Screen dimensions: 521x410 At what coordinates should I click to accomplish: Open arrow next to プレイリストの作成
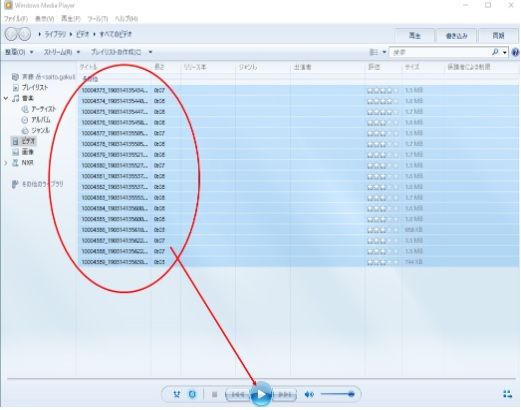pyautogui.click(x=150, y=52)
